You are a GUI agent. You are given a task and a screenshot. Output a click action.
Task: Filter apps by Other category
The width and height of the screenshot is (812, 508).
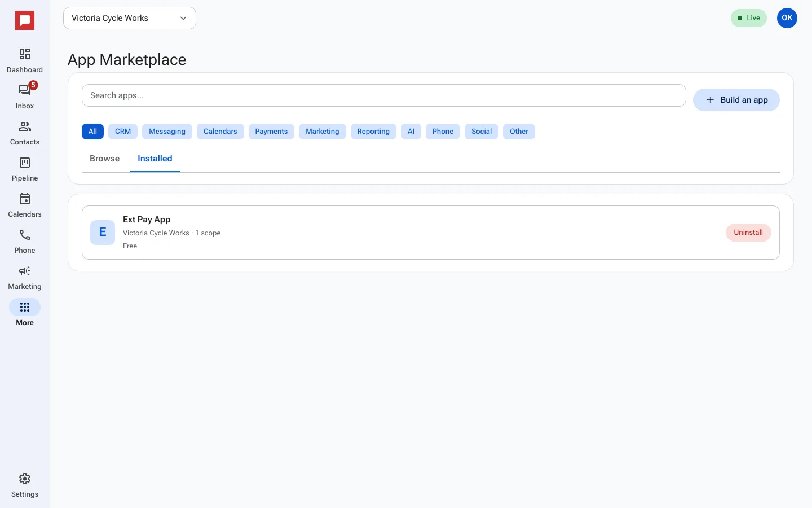(x=519, y=132)
